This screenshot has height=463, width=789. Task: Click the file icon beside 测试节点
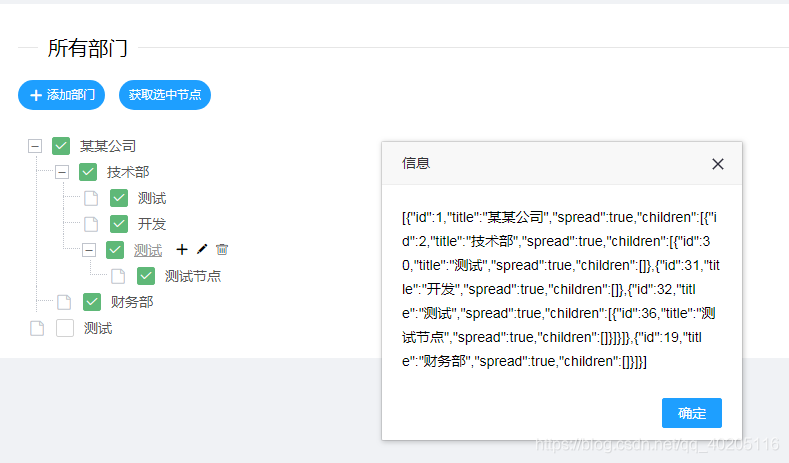(x=118, y=276)
